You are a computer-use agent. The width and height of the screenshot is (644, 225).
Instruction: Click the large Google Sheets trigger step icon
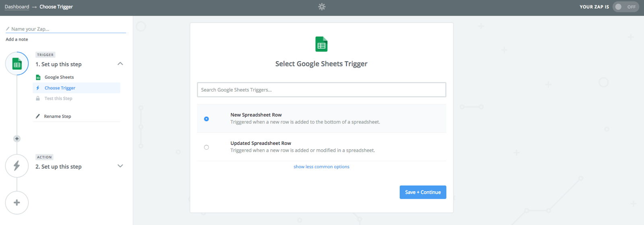[x=17, y=64]
